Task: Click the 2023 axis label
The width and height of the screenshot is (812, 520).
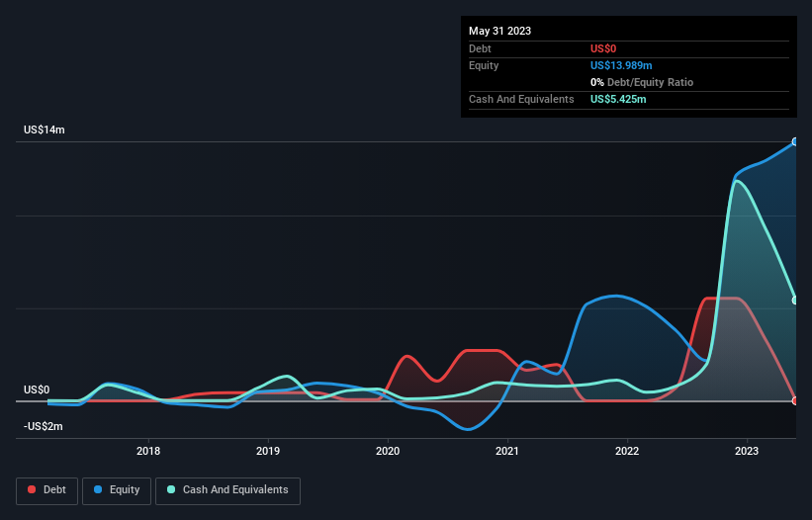Action: [747, 451]
